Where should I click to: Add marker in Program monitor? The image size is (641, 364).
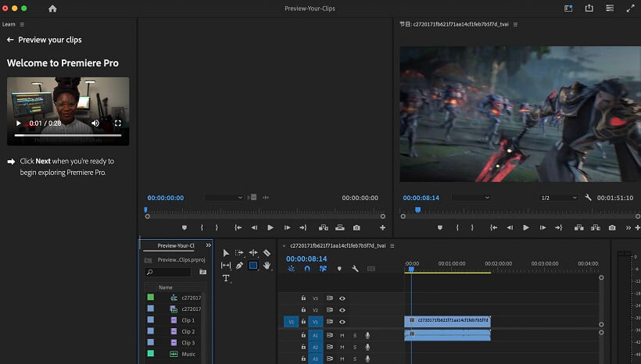[x=440, y=227]
